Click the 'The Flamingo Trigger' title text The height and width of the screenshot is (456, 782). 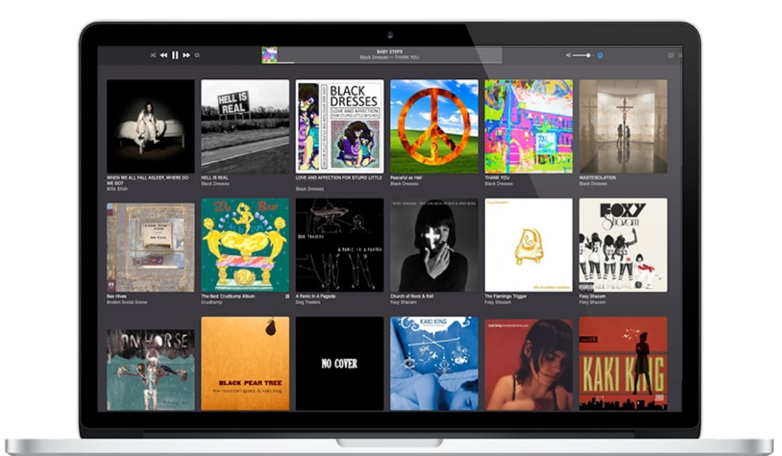[506, 296]
